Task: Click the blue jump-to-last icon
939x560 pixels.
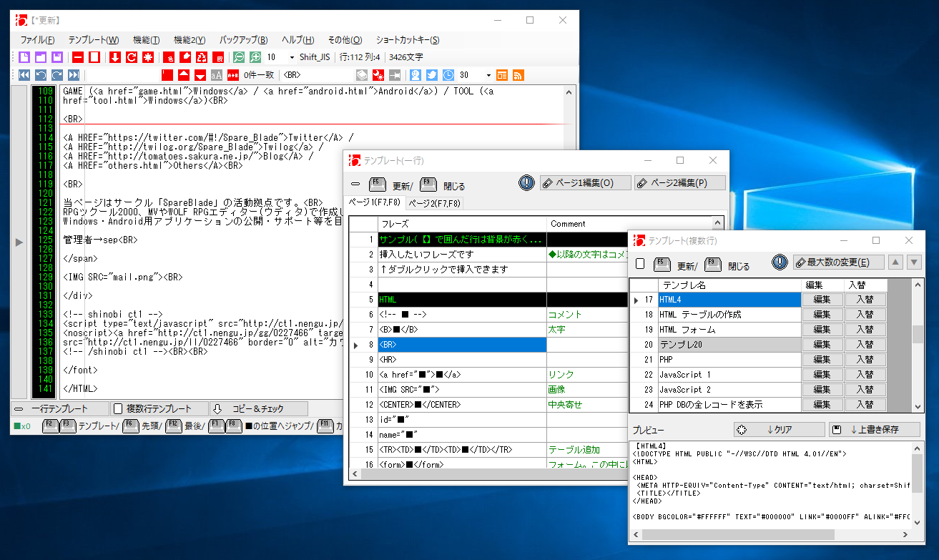Action: [x=74, y=74]
